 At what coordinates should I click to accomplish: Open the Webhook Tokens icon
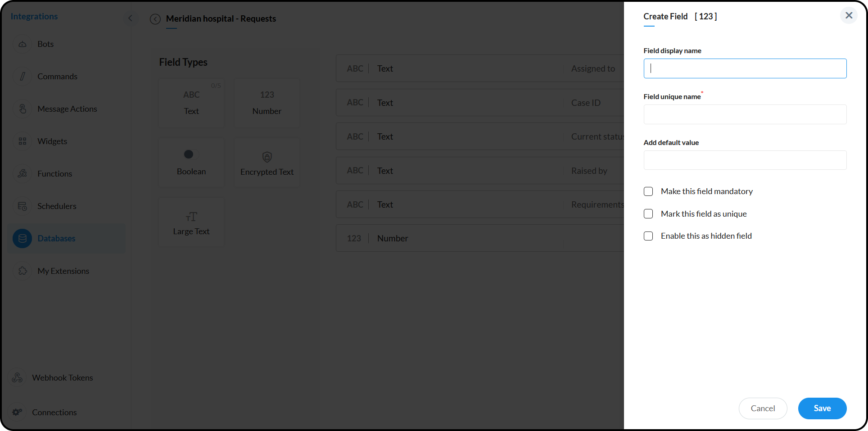(x=18, y=378)
